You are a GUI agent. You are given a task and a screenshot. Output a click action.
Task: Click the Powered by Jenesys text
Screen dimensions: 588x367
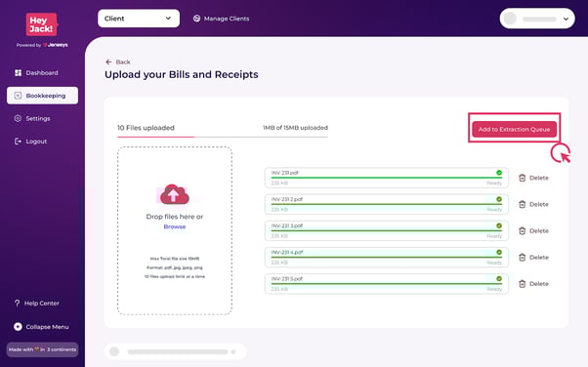click(x=42, y=45)
